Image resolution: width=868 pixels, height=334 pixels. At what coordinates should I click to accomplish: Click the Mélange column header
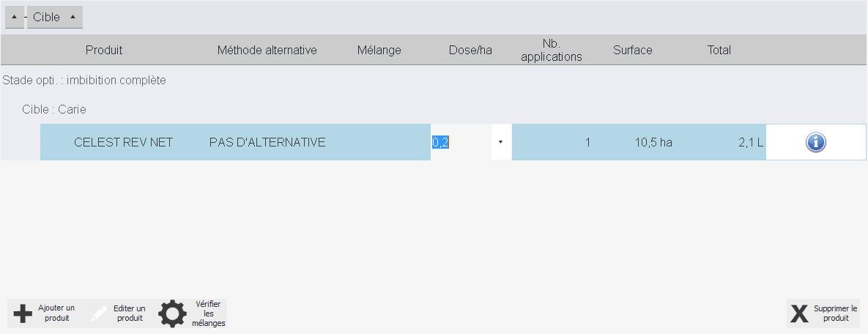[379, 51]
